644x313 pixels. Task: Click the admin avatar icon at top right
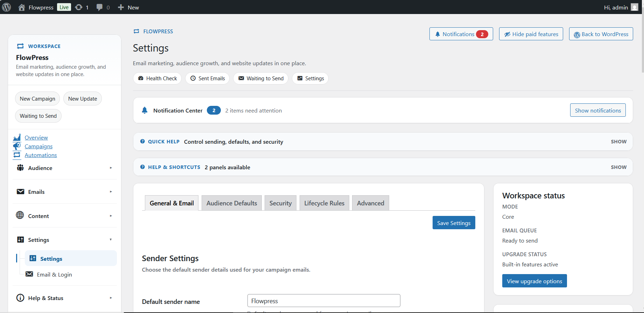(635, 7)
